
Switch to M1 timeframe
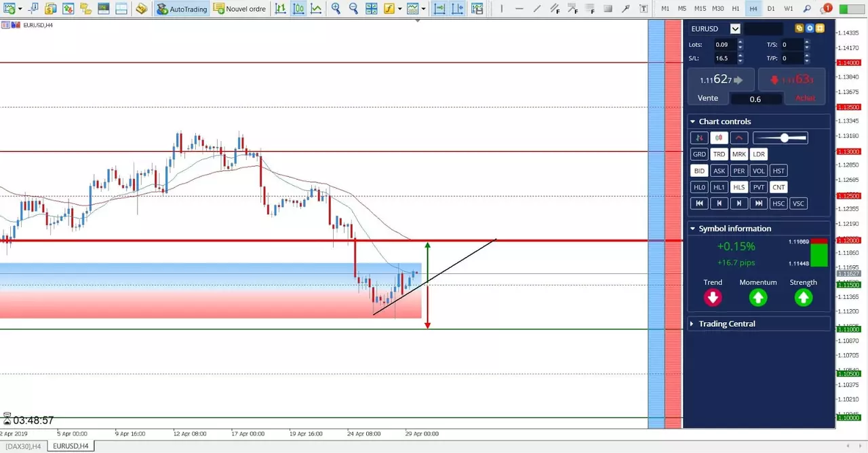tap(665, 9)
